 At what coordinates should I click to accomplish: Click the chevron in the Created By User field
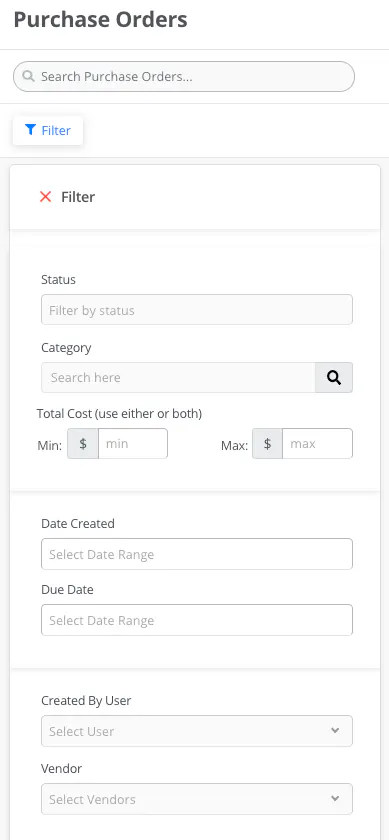click(335, 731)
